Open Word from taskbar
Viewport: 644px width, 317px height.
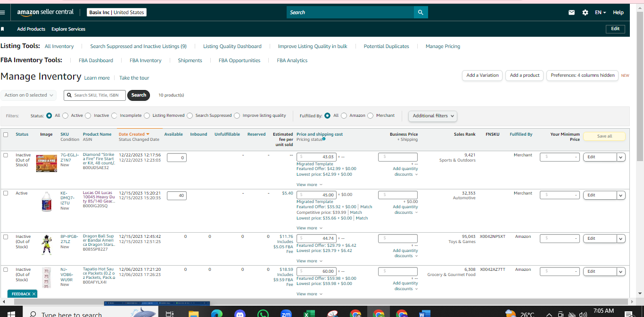coord(424,314)
